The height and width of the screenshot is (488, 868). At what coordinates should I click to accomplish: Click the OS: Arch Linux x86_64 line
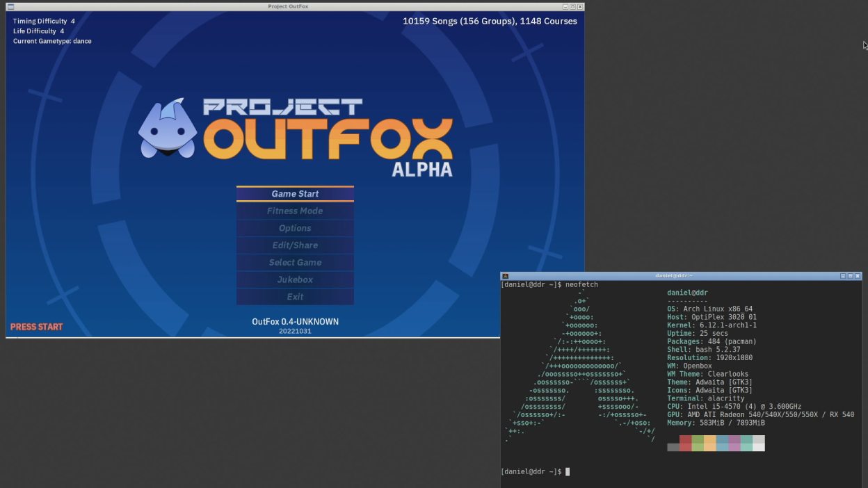pyautogui.click(x=709, y=309)
